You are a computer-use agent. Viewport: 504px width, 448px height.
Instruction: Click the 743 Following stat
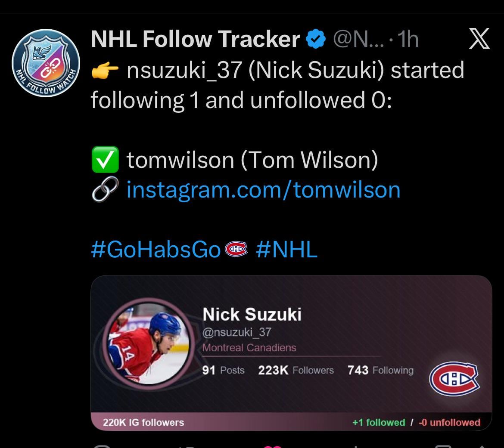(380, 370)
